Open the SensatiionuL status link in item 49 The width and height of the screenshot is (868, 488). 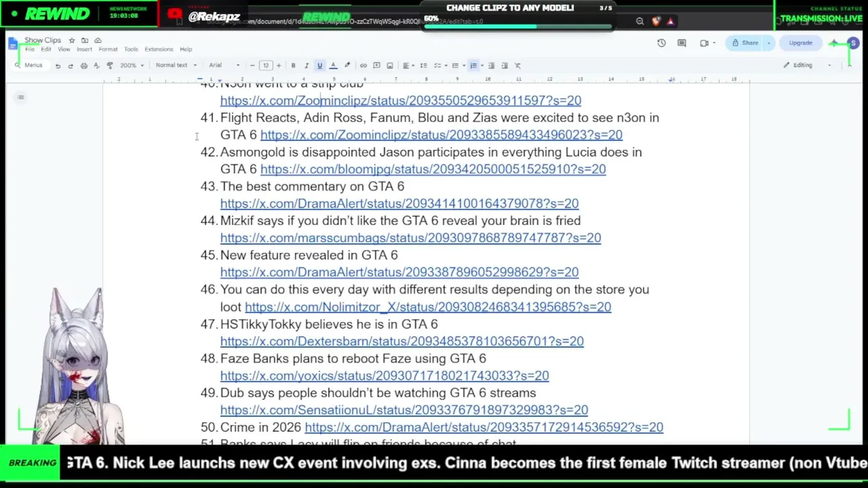404,410
